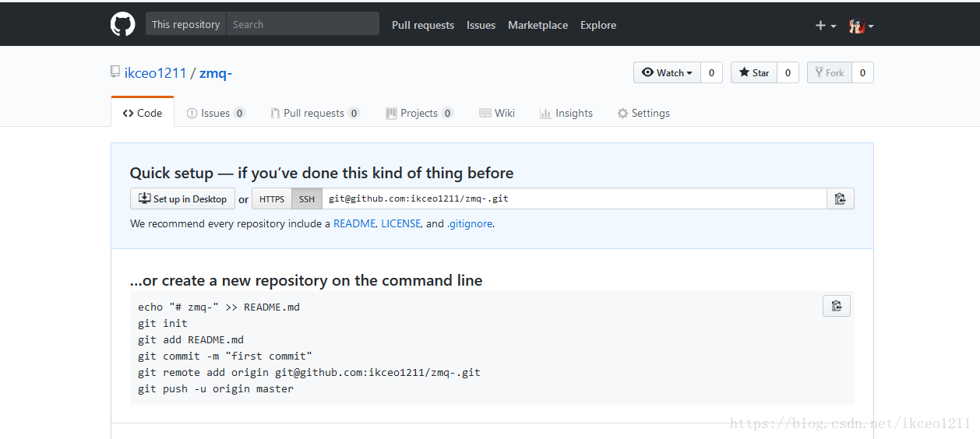980x439 pixels.
Task: Copy the command line snippet with the clipboard icon
Action: 836,306
